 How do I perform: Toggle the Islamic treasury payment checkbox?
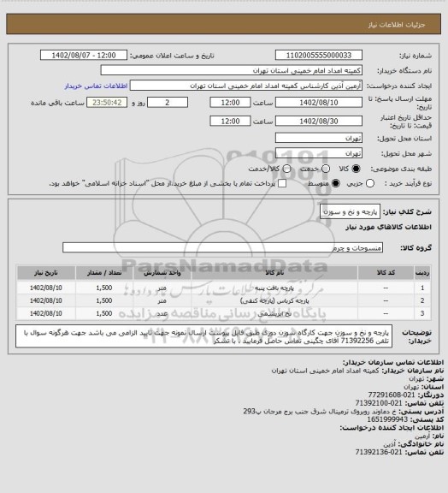pyautogui.click(x=282, y=183)
